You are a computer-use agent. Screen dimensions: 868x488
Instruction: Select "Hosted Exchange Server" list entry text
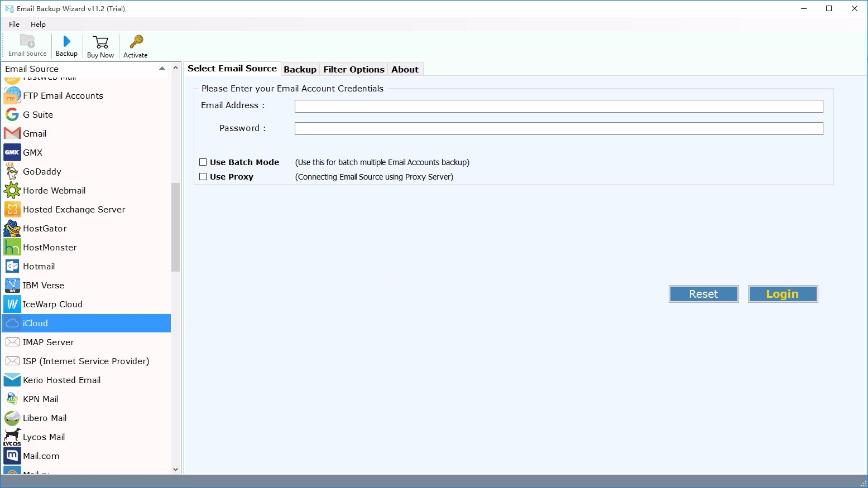(74, 210)
